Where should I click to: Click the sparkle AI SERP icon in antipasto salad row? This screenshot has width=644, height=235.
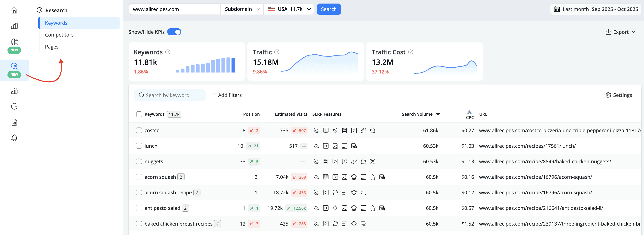pos(335,208)
